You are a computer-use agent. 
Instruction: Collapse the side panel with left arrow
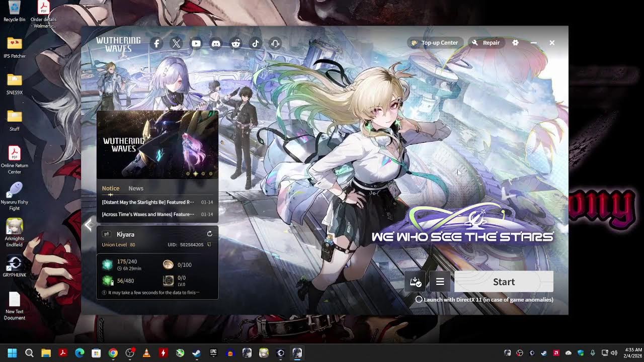coord(89,225)
